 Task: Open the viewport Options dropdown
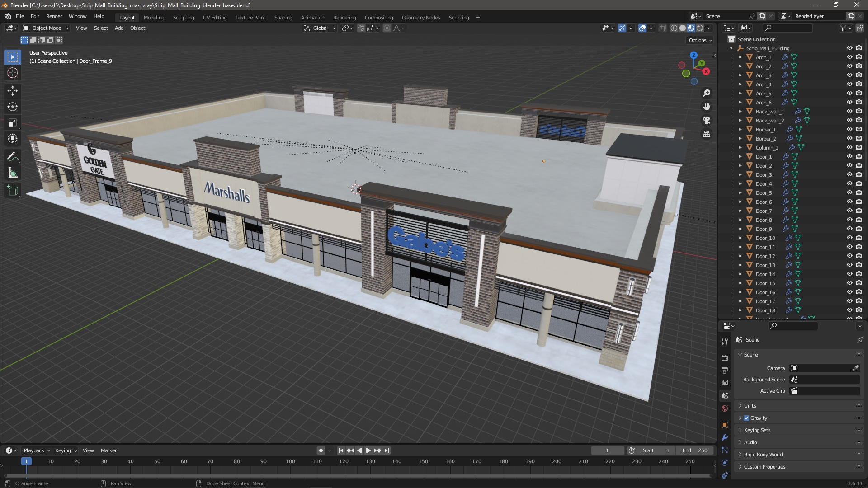tap(700, 40)
